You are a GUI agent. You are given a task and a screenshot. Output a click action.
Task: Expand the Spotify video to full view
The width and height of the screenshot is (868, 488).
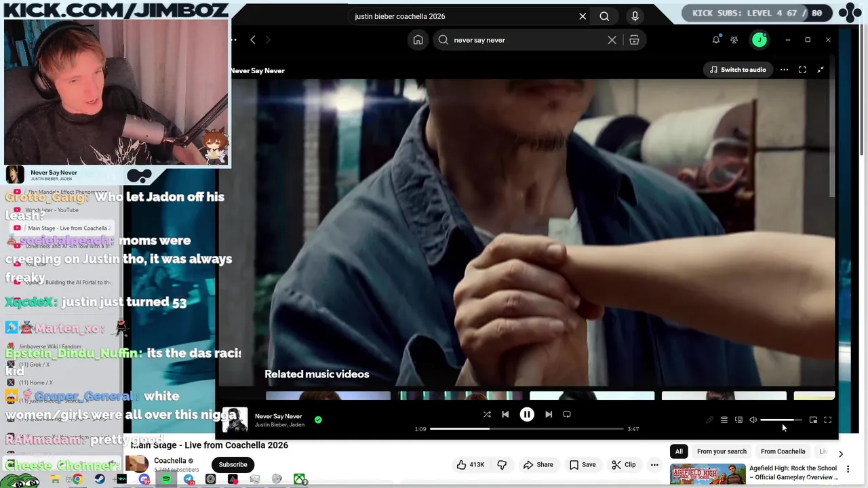802,70
